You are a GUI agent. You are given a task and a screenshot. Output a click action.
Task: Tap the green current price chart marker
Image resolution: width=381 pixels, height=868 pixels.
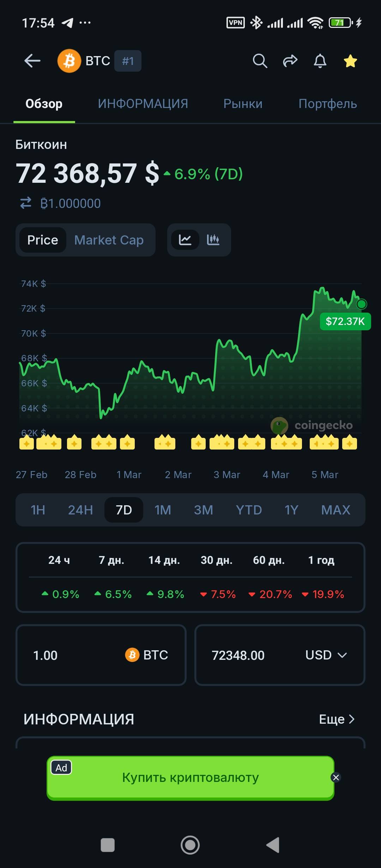point(362,304)
